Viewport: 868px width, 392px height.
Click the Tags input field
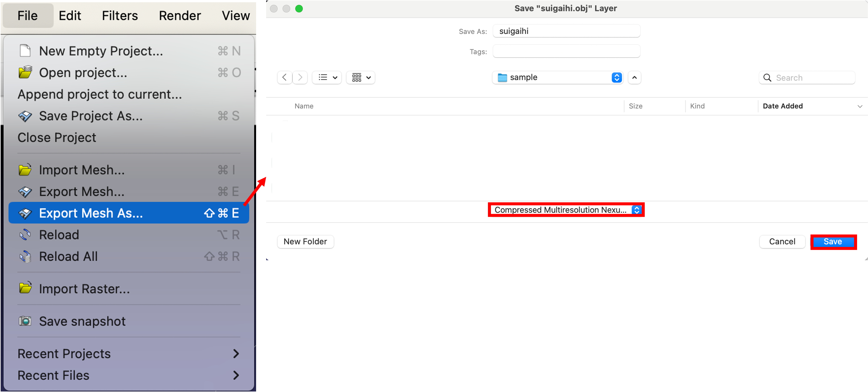pos(566,51)
